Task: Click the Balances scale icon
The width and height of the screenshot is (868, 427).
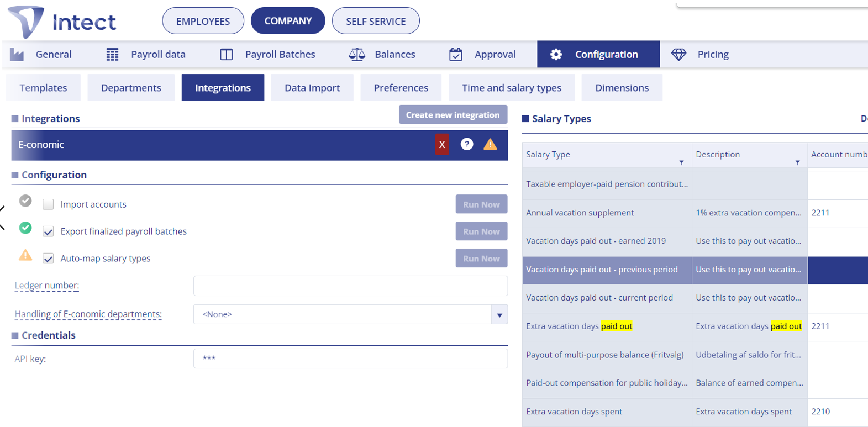Action: coord(357,55)
